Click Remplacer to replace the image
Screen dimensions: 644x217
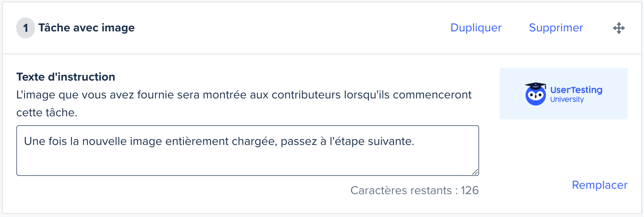(x=599, y=185)
